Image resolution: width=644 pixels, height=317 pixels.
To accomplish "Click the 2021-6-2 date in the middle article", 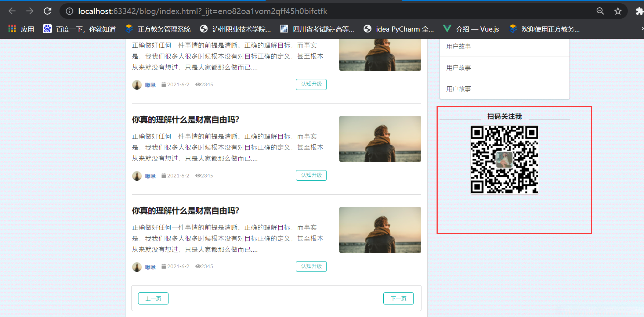I will coord(178,176).
